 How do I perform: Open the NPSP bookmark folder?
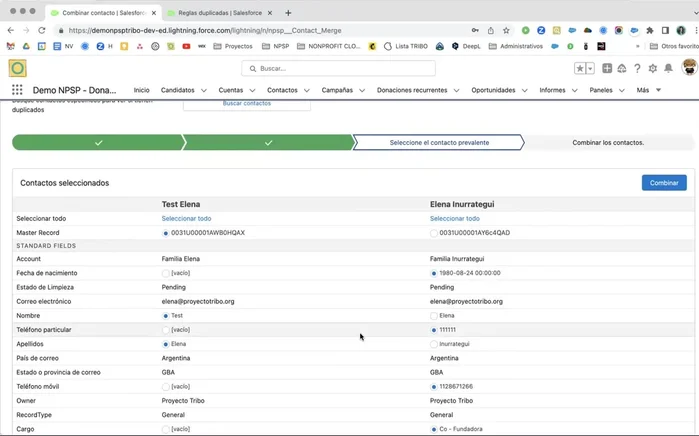coord(275,46)
